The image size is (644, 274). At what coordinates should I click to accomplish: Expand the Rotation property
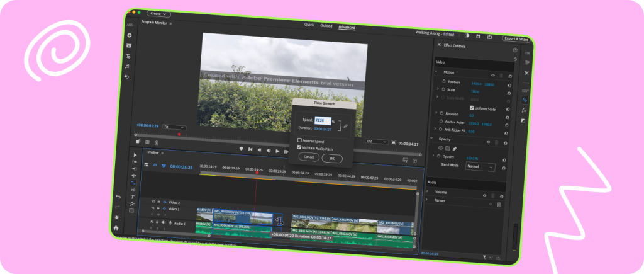(x=436, y=112)
